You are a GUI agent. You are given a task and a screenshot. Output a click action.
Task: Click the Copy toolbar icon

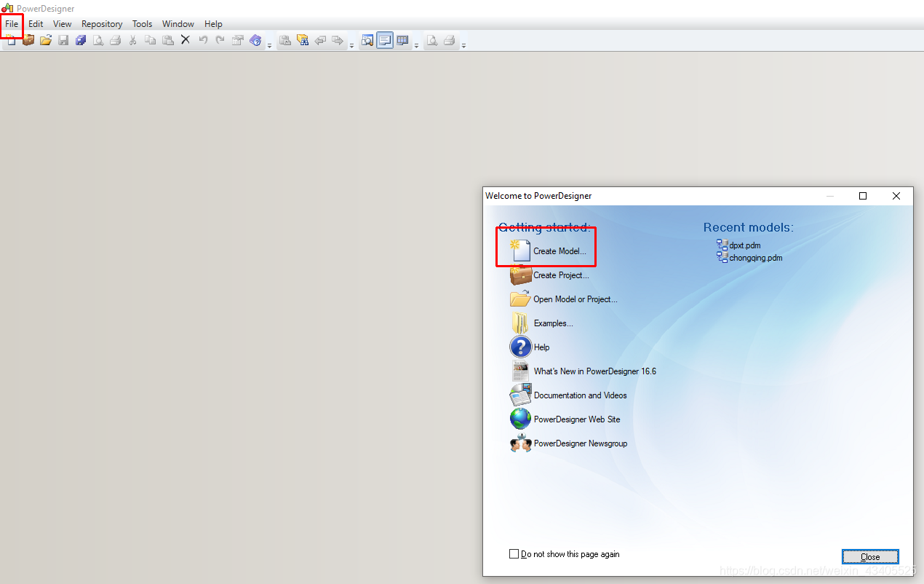click(151, 40)
